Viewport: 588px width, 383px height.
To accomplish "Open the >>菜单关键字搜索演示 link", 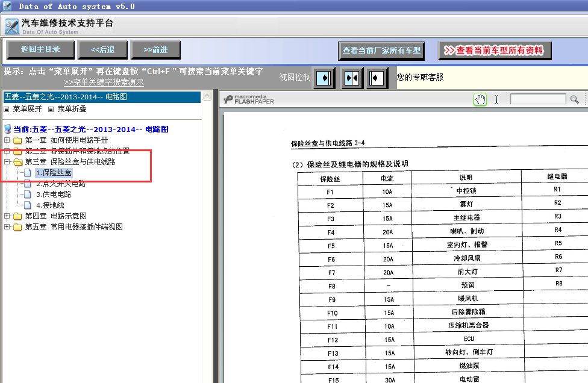I will point(104,82).
